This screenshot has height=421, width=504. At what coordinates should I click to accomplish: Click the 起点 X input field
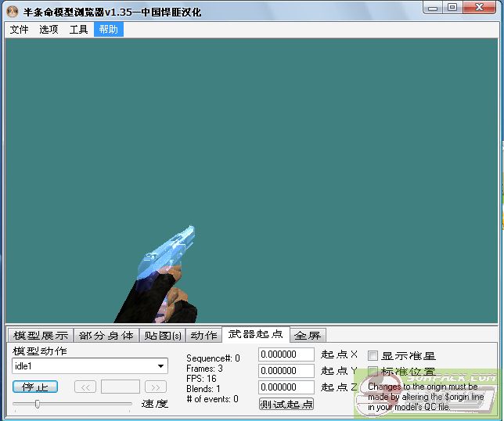(x=286, y=354)
